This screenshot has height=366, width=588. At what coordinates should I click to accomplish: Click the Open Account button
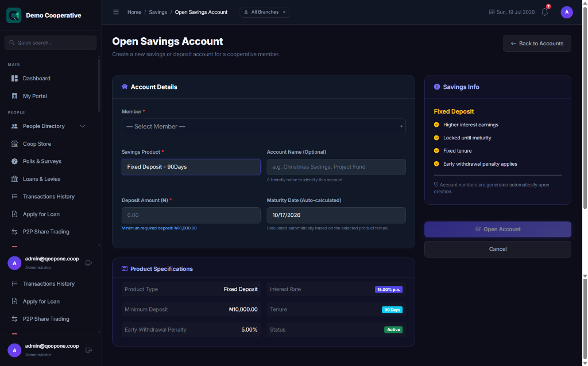[498, 229]
